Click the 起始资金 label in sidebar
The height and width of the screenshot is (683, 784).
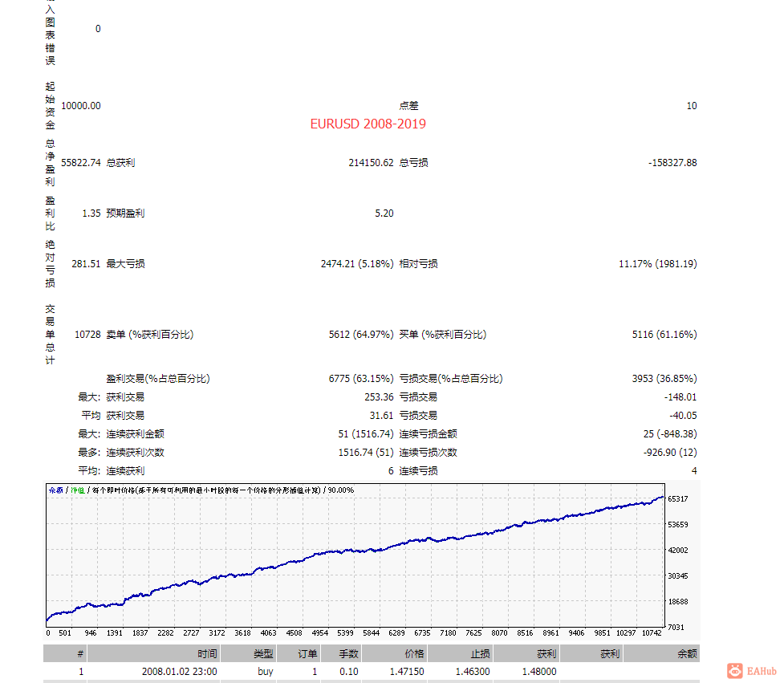tap(49, 104)
